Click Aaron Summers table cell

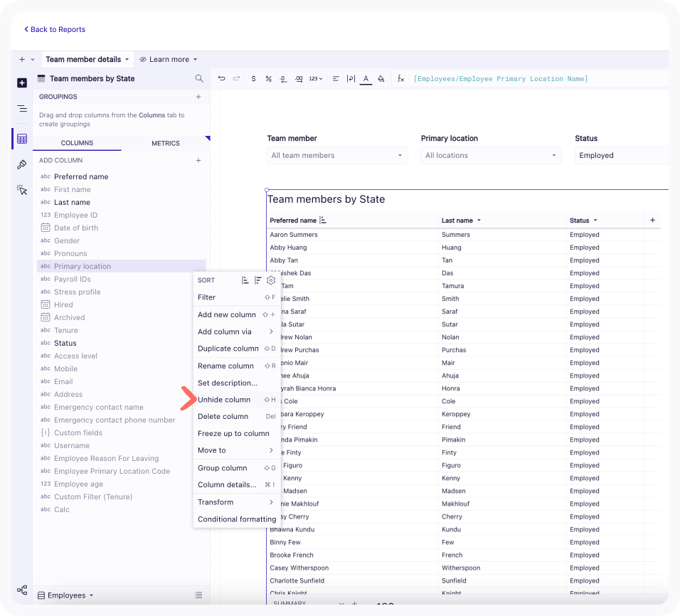pos(352,235)
